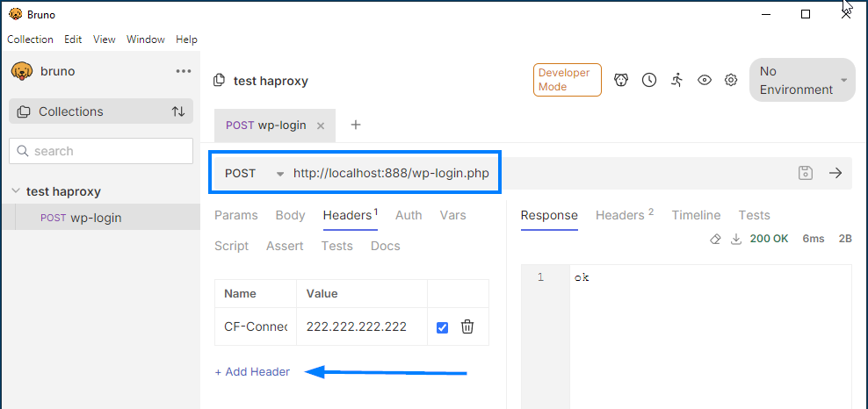868x409 pixels.
Task: Click the 200 OK status text
Action: (769, 239)
